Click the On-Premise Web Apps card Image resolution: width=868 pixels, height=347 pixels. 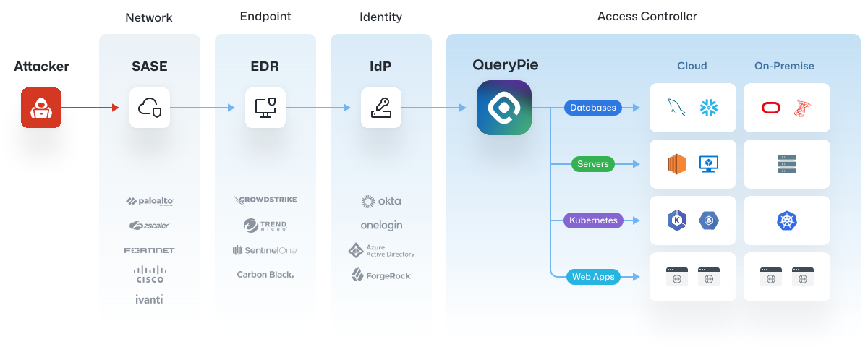point(787,277)
